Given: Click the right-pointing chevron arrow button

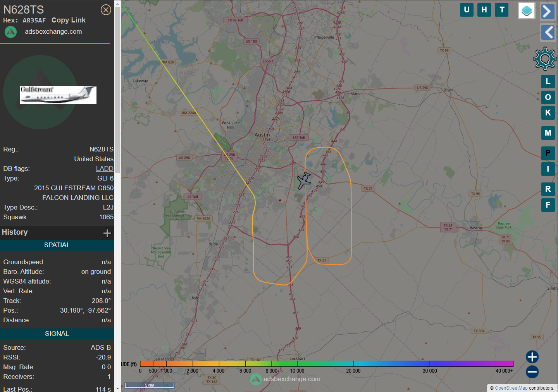Looking at the screenshot, I should [x=548, y=11].
